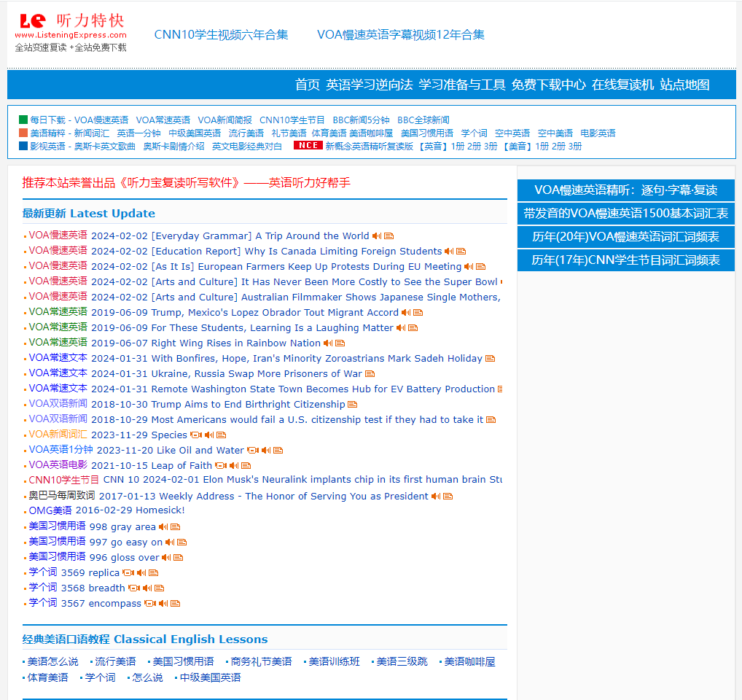Viewport: 742px width, 700px height.
Task: Click VOA慢速英语精听 sidebar button
Action: coord(625,190)
